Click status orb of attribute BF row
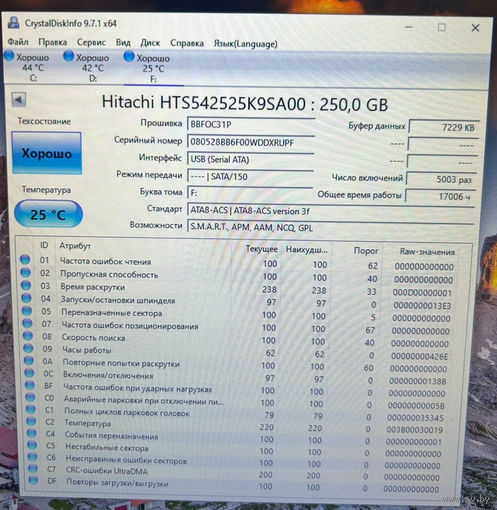The width and height of the screenshot is (497, 510). [x=30, y=385]
